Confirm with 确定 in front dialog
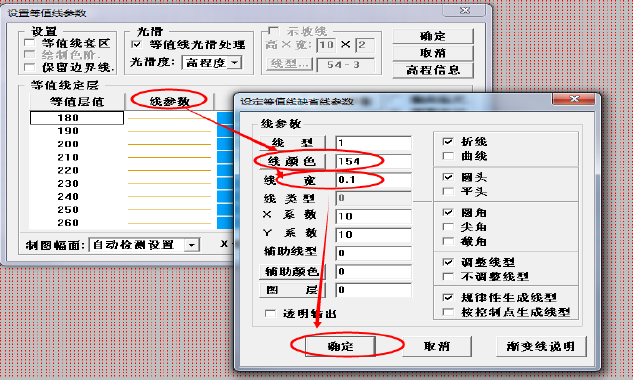 coord(340,346)
